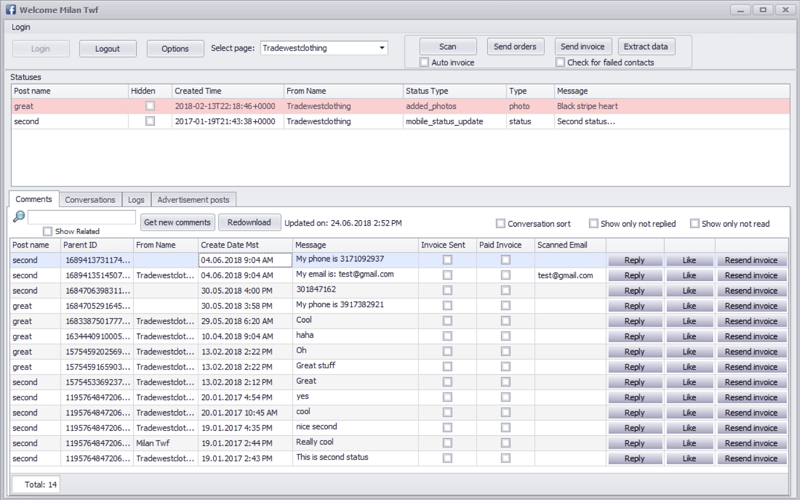Click the Facebook app icon in title bar
This screenshot has width=800, height=500.
[x=11, y=10]
